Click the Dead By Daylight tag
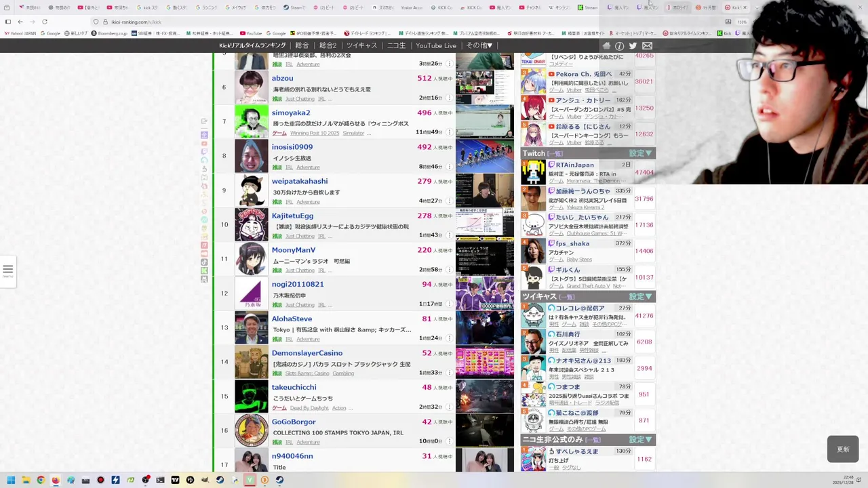Screen dimensions: 868x488 pyautogui.click(x=309, y=408)
